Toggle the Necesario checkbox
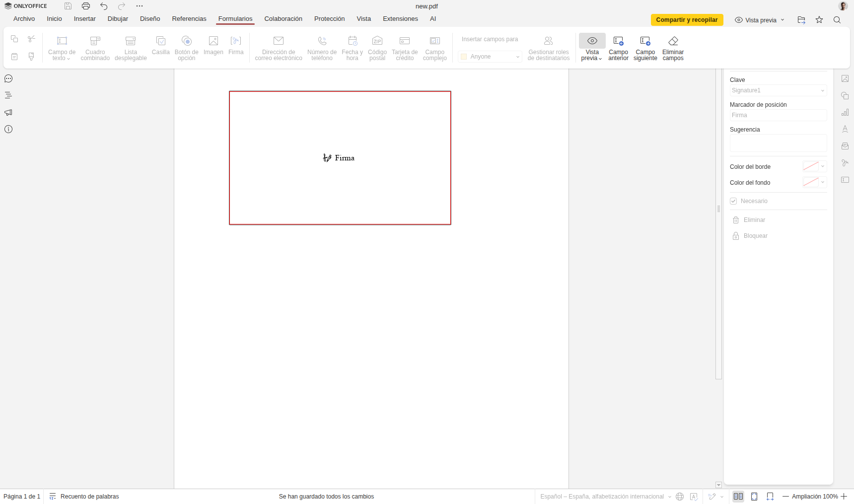This screenshot has width=854, height=504. [733, 201]
